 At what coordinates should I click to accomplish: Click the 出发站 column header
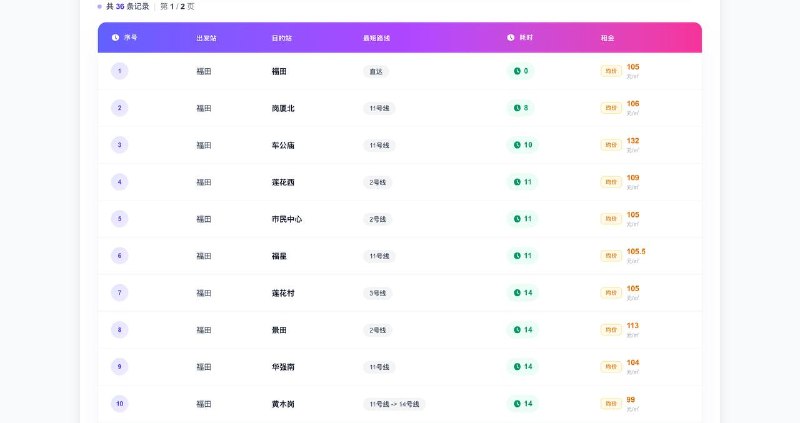(206, 38)
